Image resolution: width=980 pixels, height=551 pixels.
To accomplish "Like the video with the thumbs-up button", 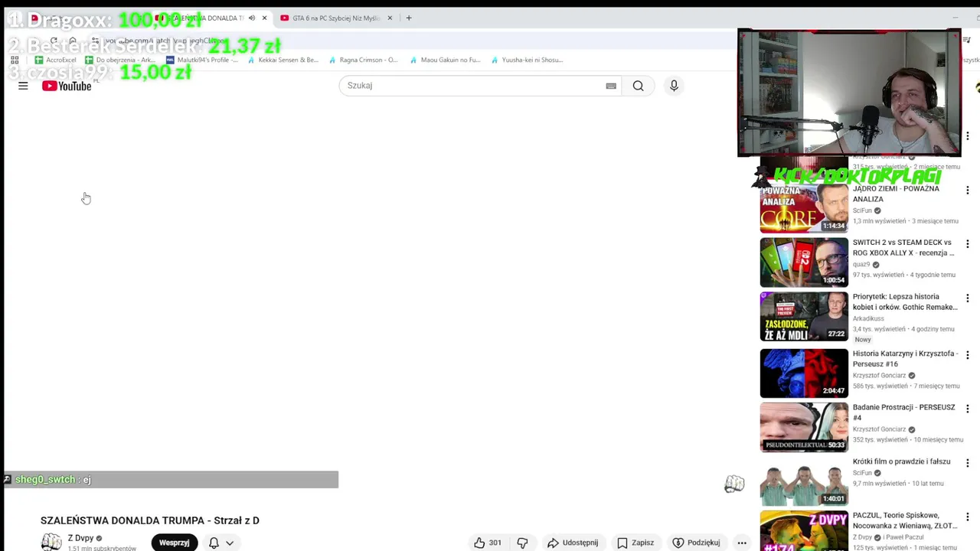I will coord(487,543).
